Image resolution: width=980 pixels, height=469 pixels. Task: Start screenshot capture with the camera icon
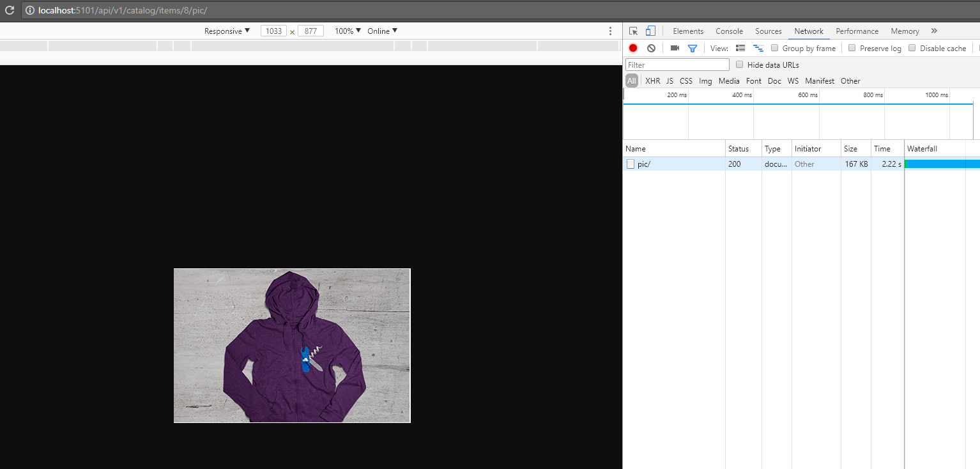click(x=675, y=48)
